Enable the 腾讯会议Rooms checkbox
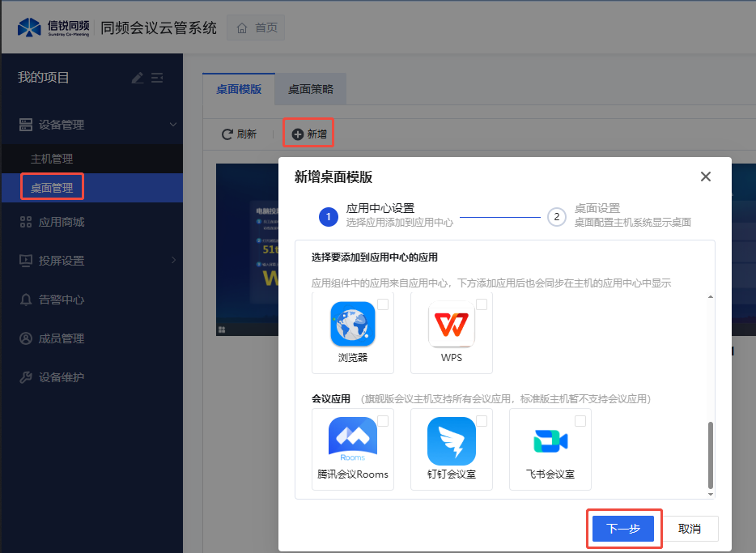Screen dimensions: 756x553 click(x=383, y=421)
